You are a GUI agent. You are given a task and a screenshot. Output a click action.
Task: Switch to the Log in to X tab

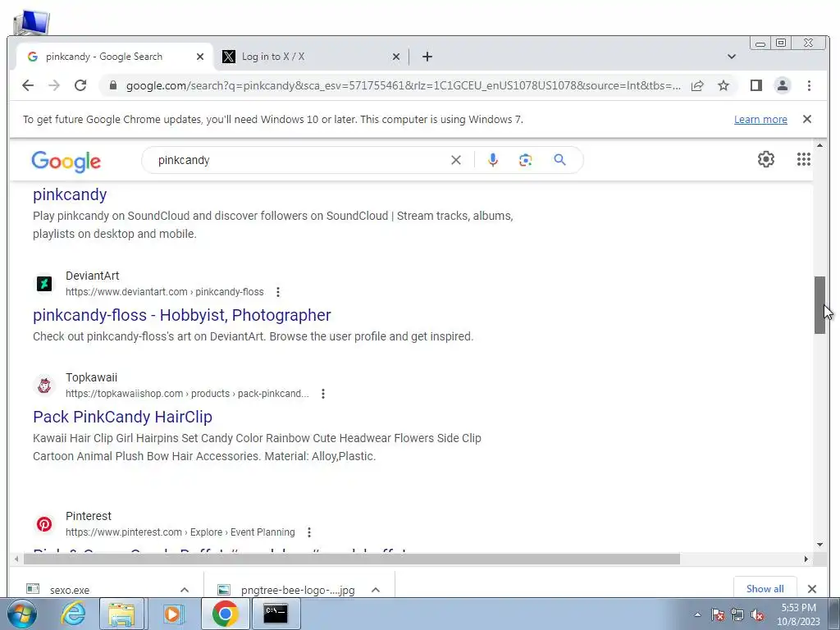tap(311, 57)
